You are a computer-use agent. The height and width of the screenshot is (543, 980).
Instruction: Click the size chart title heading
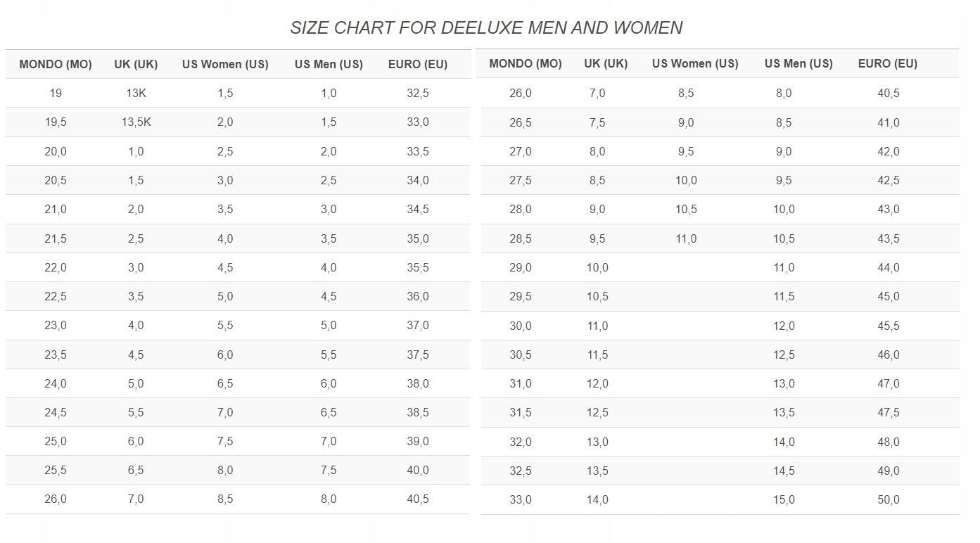486,27
